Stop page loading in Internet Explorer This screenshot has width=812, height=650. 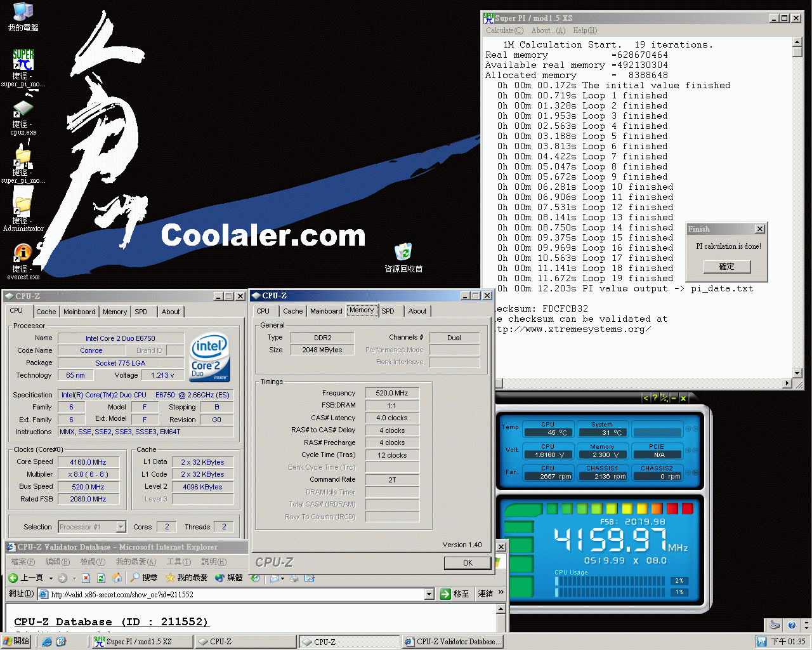coord(86,578)
